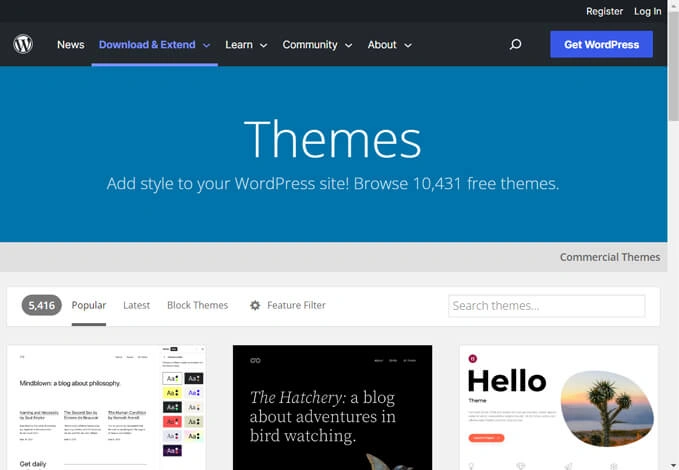
Task: Open the News menu item
Action: pos(71,45)
